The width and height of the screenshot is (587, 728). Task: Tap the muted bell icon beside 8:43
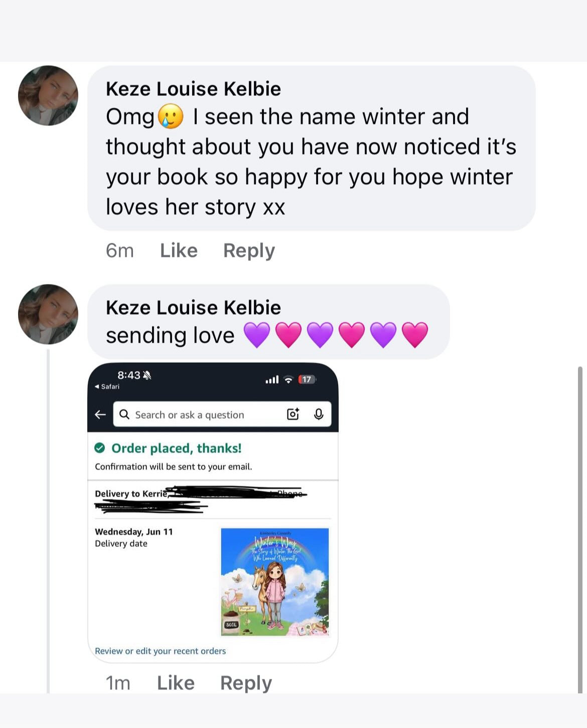(x=147, y=375)
